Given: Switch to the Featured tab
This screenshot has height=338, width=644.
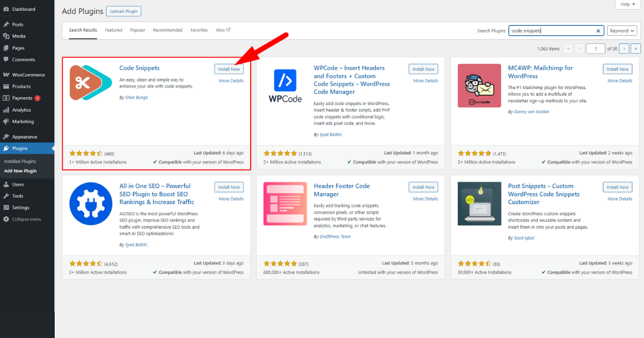Looking at the screenshot, I should (x=114, y=30).
